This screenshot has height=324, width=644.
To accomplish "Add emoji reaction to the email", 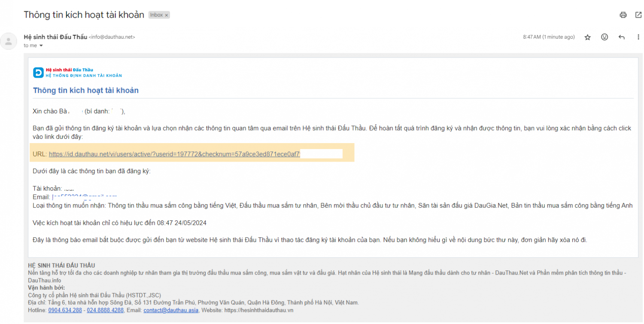I will coord(605,37).
